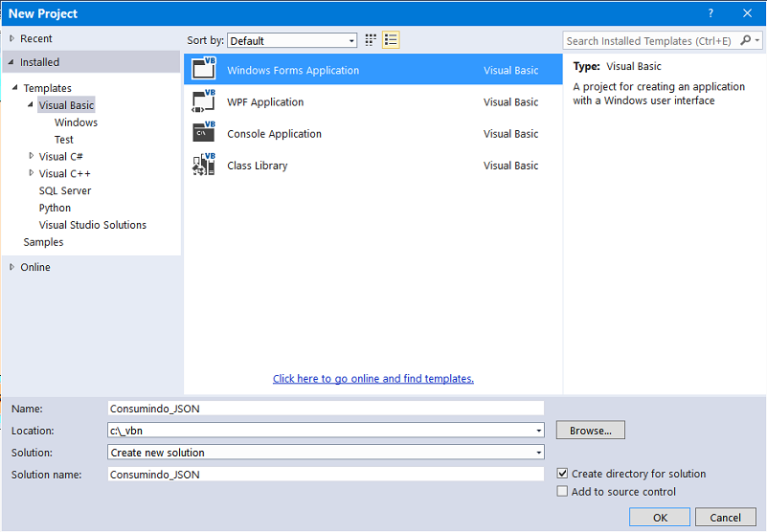Click the Name field Consumindo_JSON
The width and height of the screenshot is (767, 532).
(326, 409)
